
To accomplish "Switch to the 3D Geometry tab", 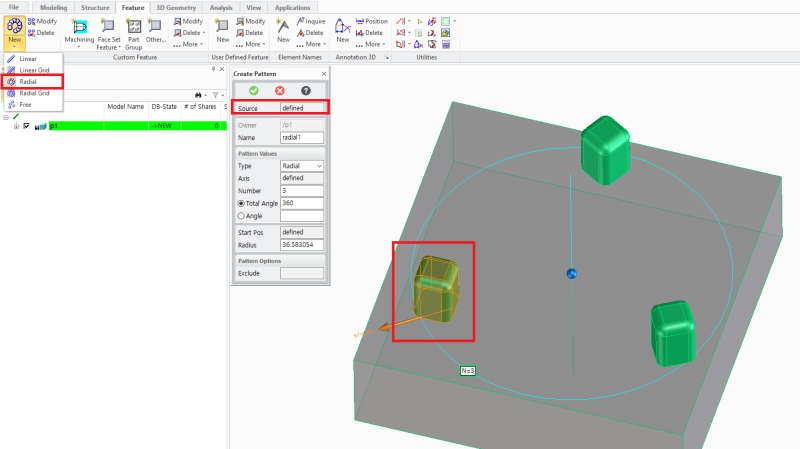I will [176, 8].
